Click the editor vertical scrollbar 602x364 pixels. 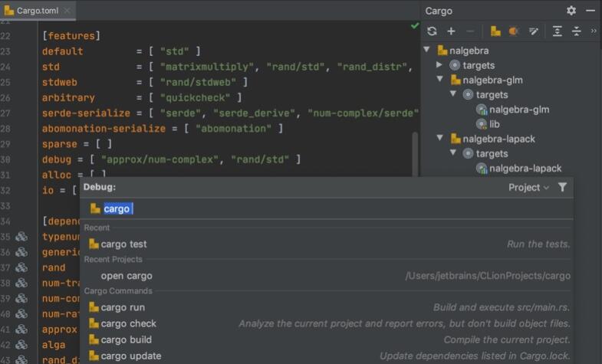click(x=415, y=153)
